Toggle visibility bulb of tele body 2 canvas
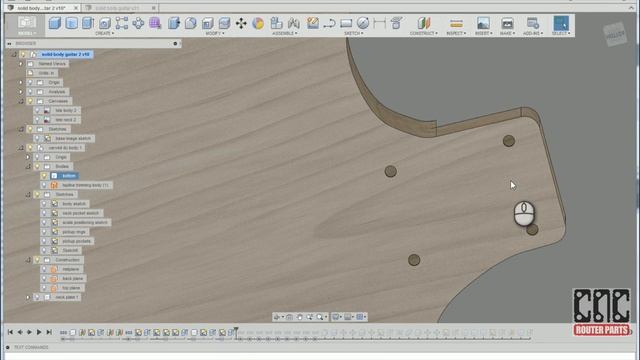This screenshot has height=360, width=640. 38,110
